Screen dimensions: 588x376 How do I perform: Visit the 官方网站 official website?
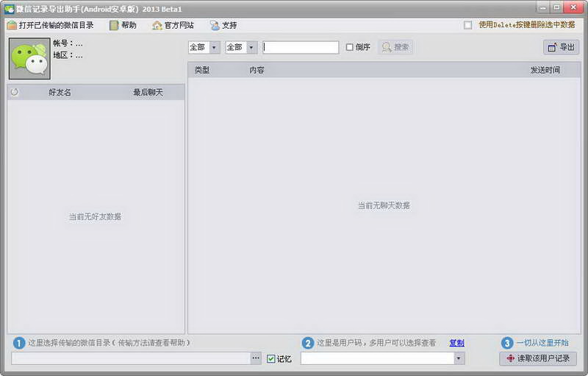pos(173,25)
